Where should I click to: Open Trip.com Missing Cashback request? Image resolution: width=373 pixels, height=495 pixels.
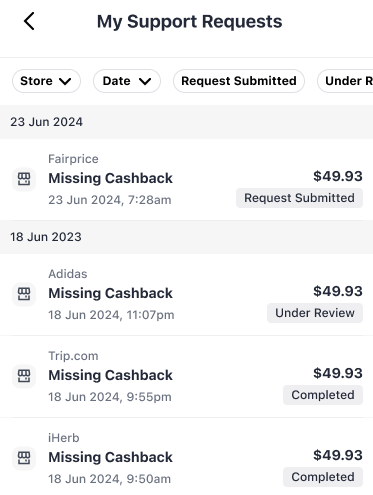(x=186, y=376)
